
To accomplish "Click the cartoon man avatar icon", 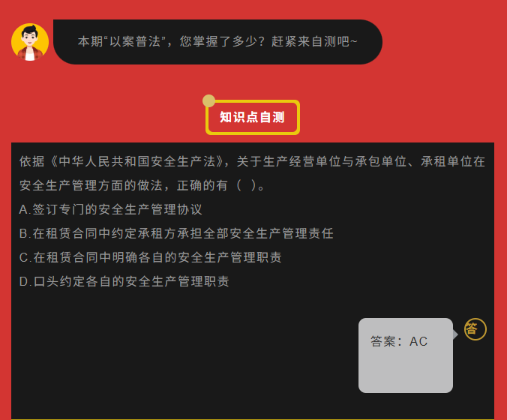I will 30,42.
